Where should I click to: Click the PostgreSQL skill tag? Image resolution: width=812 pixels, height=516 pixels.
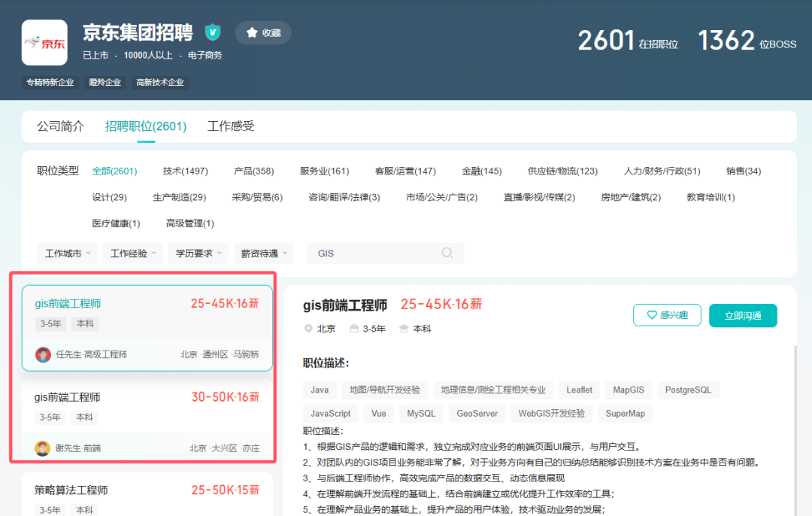tap(688, 390)
